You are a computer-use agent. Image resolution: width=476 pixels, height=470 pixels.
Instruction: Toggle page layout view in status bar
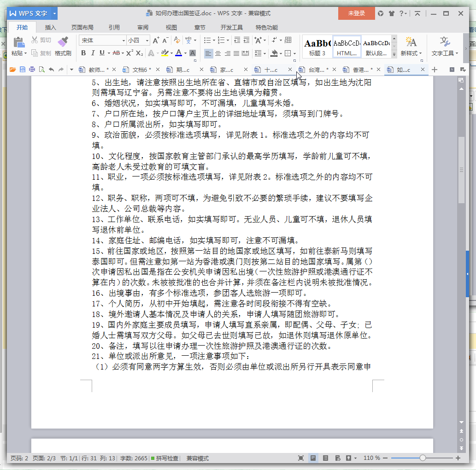[x=313, y=458]
